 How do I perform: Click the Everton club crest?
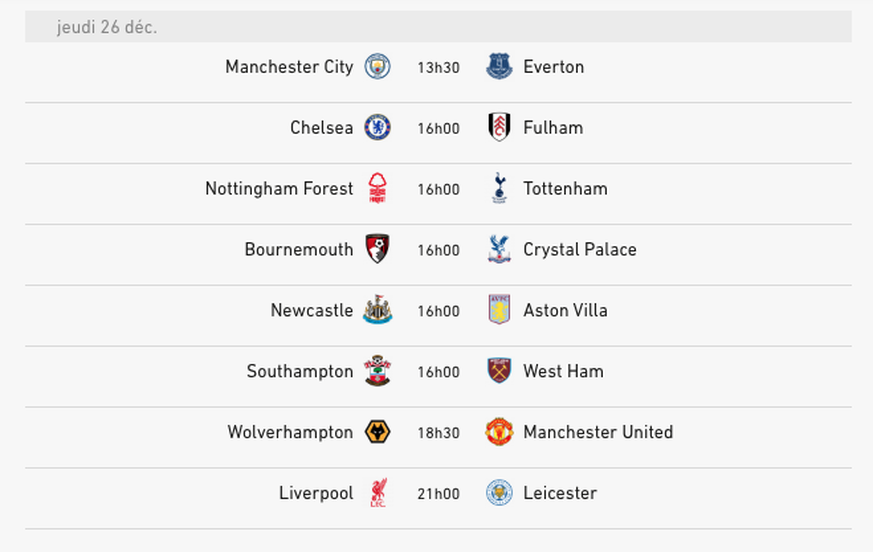click(x=499, y=67)
